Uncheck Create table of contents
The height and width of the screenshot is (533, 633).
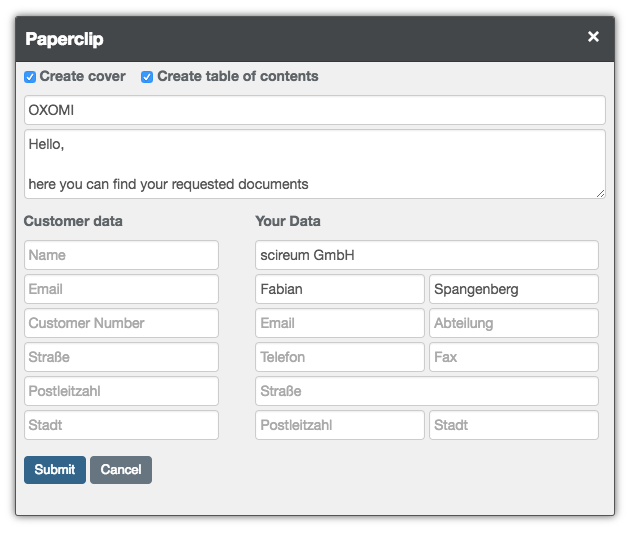click(147, 77)
